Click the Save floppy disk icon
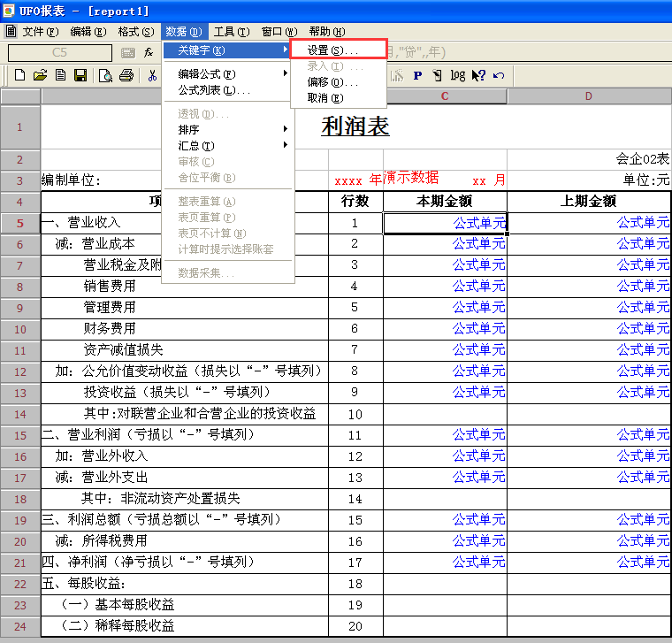The height and width of the screenshot is (643, 672). 80,76
